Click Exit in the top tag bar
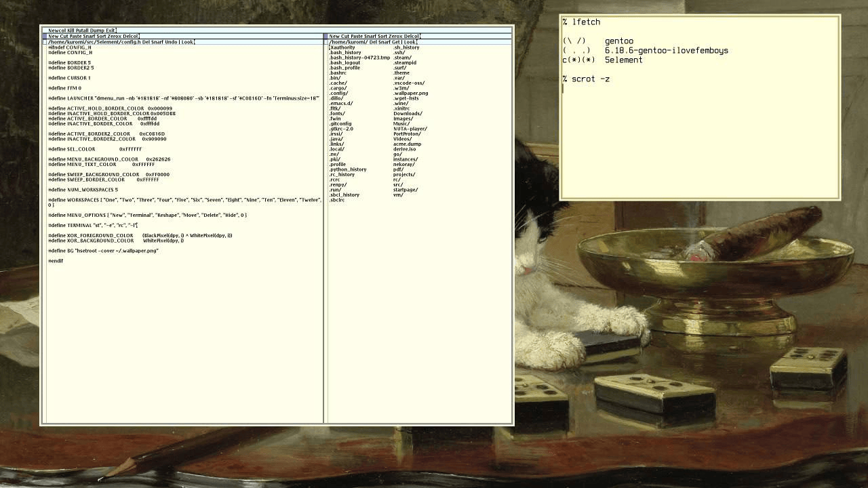Image resolution: width=868 pixels, height=488 pixels. click(x=110, y=30)
